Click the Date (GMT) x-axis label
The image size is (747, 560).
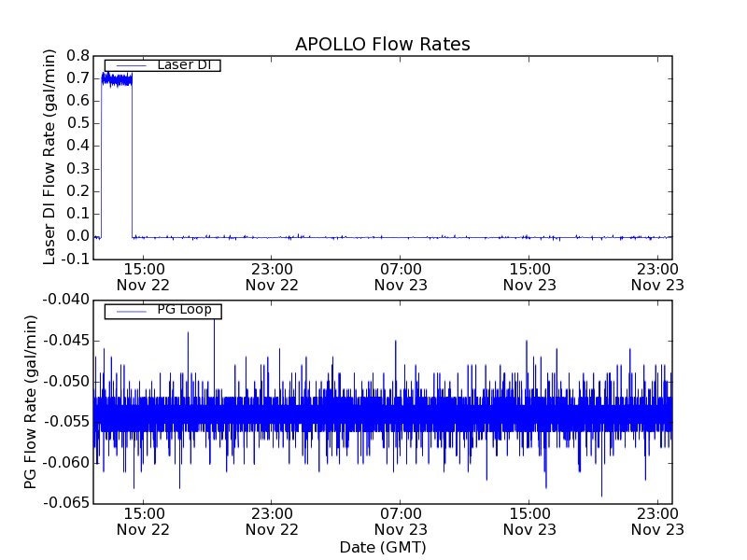coord(382,547)
